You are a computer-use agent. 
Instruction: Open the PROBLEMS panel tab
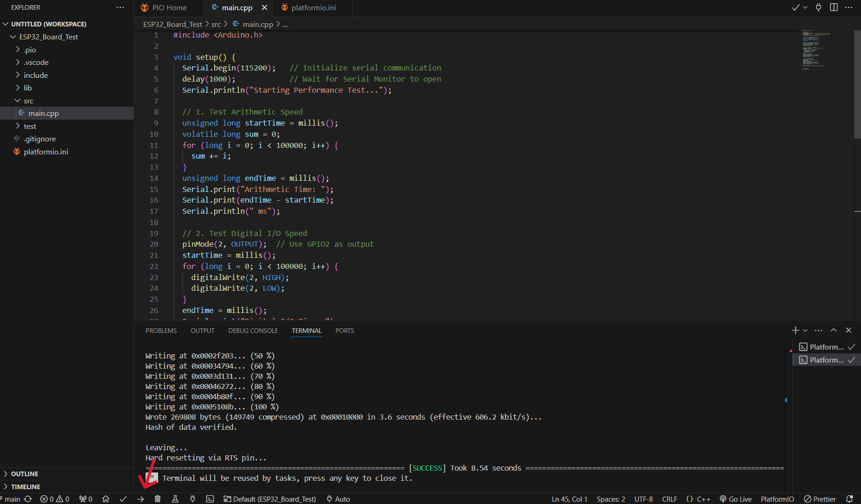(161, 331)
